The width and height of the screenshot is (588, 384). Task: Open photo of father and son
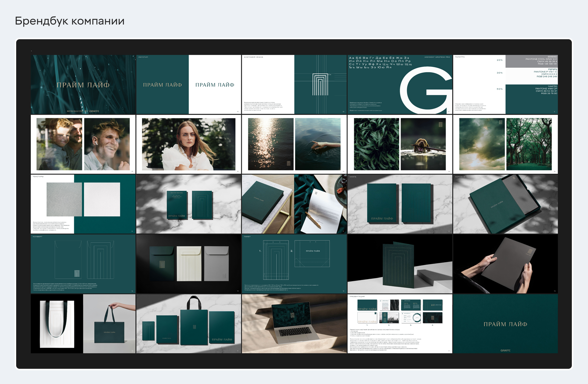pos(59,144)
